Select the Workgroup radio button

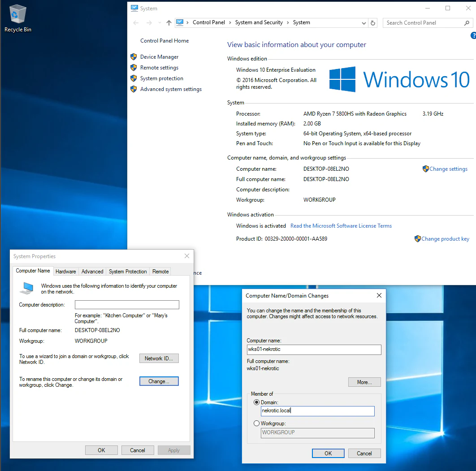point(256,423)
